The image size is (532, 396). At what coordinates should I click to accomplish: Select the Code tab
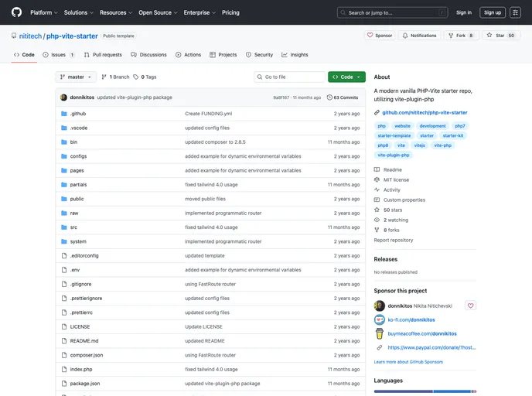pyautogui.click(x=24, y=55)
